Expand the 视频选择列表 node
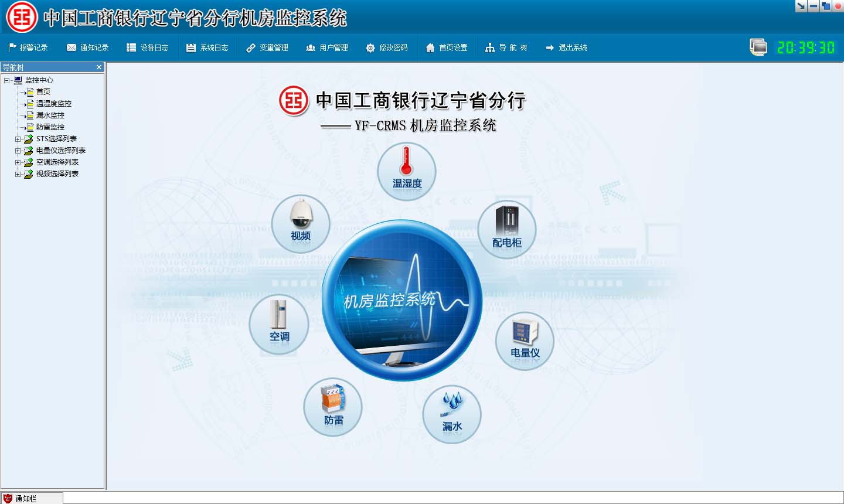844x504 pixels. [18, 174]
